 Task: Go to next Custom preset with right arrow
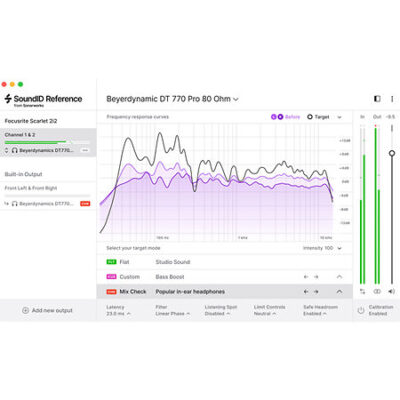pos(316,277)
